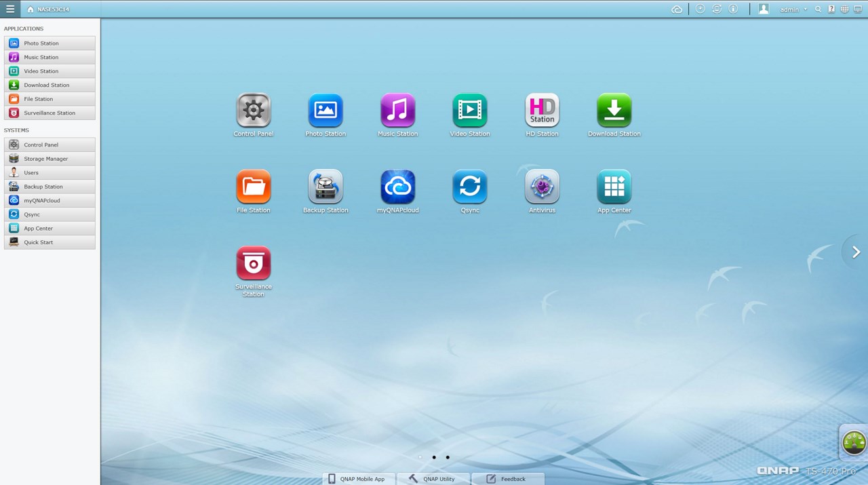Image resolution: width=868 pixels, height=485 pixels.
Task: Open the cloud status icon in the top bar
Action: 677,9
